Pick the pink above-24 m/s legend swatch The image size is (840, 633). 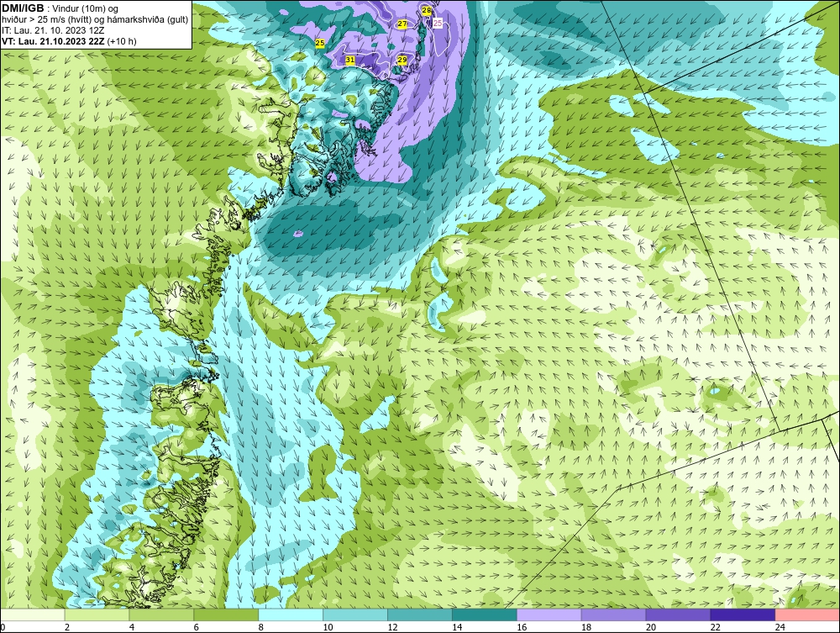[x=807, y=615]
